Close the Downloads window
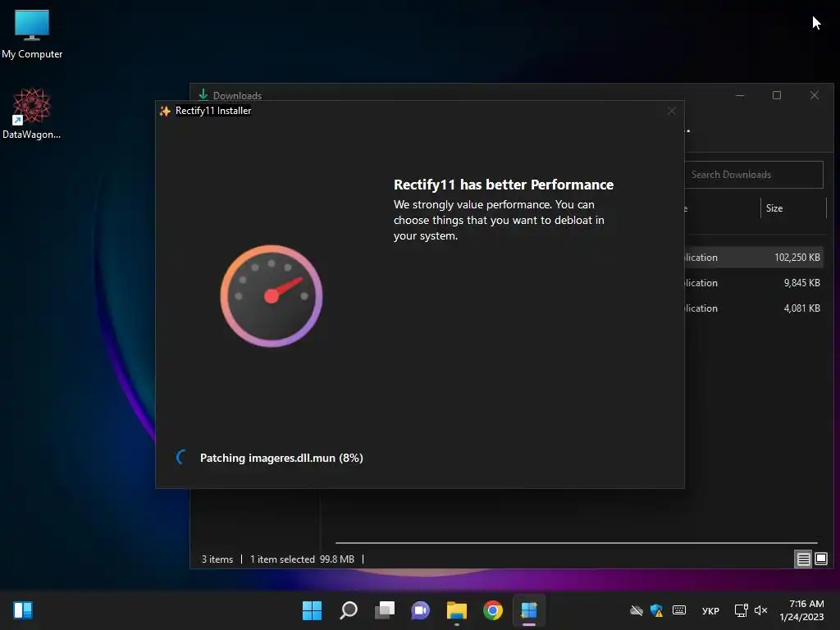840x630 pixels. pos(815,95)
